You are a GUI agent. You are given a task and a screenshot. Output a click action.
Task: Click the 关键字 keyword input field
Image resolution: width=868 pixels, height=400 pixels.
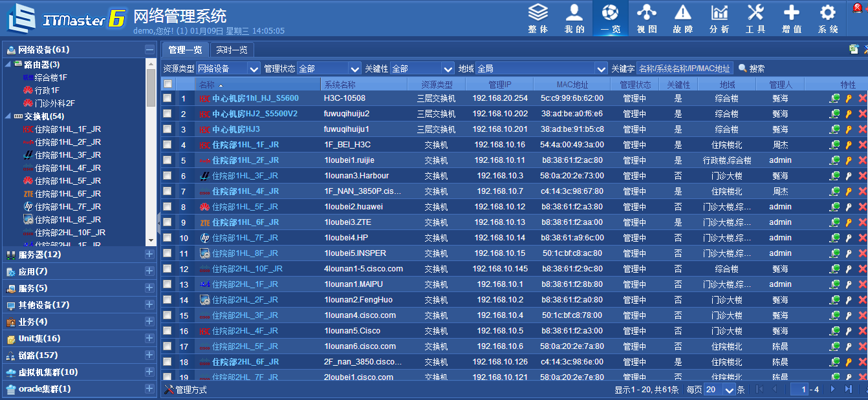(x=684, y=68)
